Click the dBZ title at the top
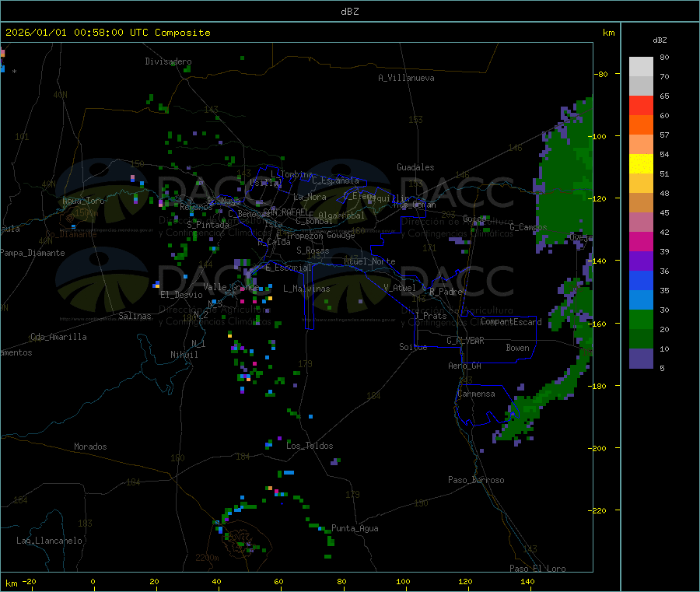The image size is (700, 592). (x=349, y=12)
